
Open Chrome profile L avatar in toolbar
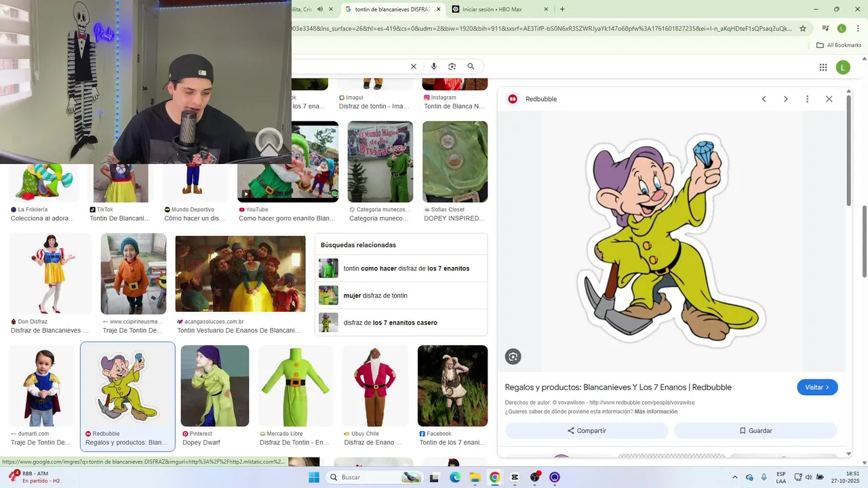tap(842, 28)
